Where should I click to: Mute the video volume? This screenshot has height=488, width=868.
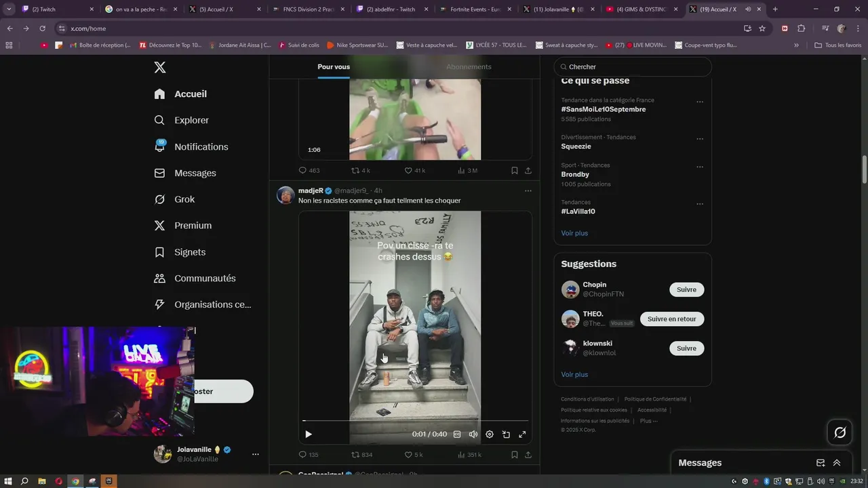click(x=473, y=434)
